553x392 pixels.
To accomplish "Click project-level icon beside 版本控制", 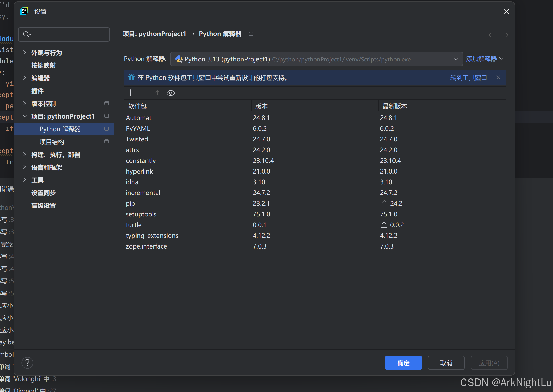I will (x=107, y=103).
